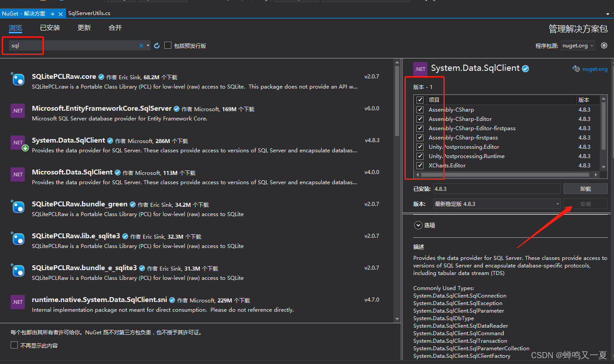Open the nuget.org link
614x364 pixels.
(x=595, y=69)
